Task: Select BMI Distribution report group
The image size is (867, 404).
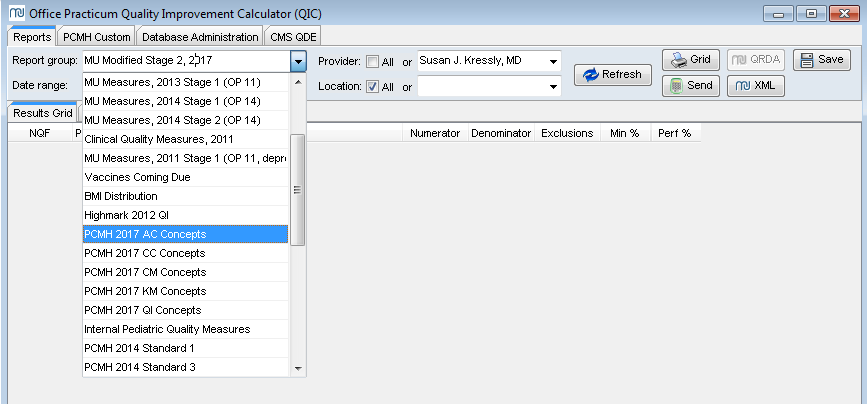Action: (x=186, y=196)
